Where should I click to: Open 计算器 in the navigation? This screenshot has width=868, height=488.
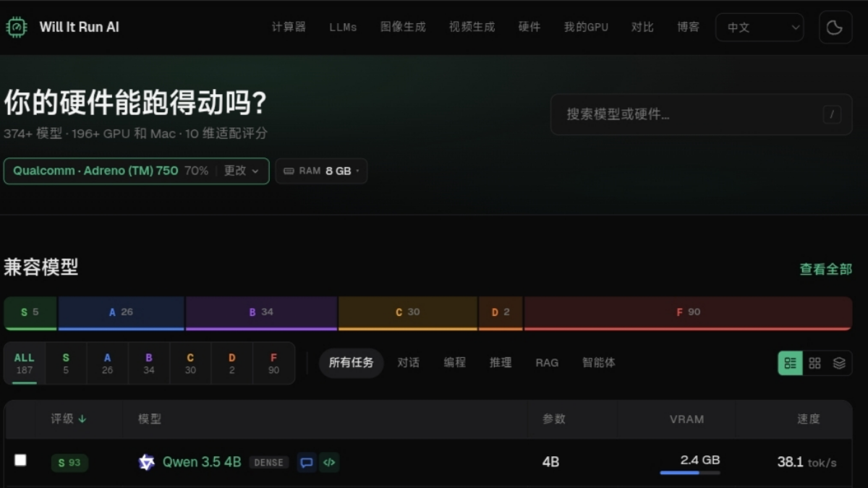289,27
